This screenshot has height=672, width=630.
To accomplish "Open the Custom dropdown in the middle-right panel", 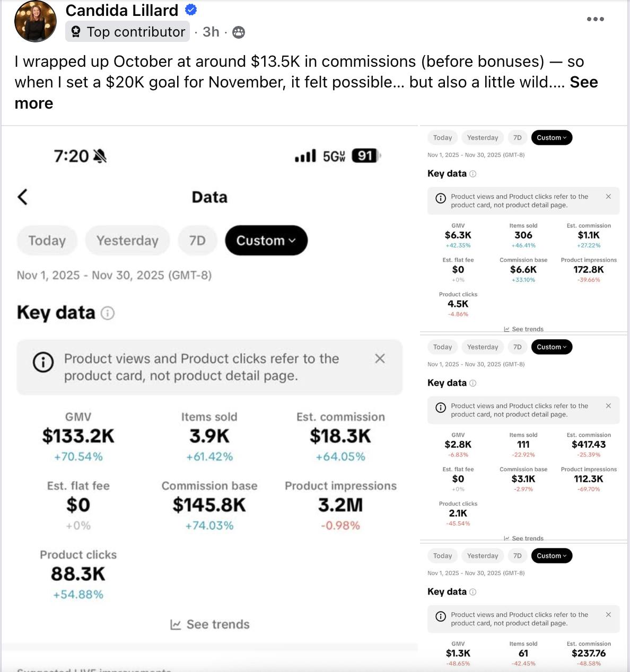I will 552,347.
